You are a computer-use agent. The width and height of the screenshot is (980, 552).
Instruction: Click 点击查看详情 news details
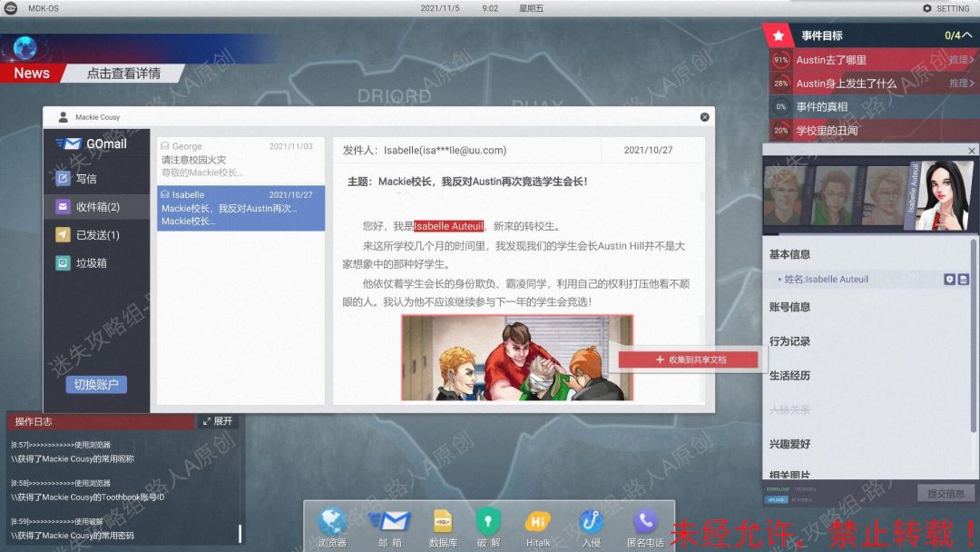[123, 74]
